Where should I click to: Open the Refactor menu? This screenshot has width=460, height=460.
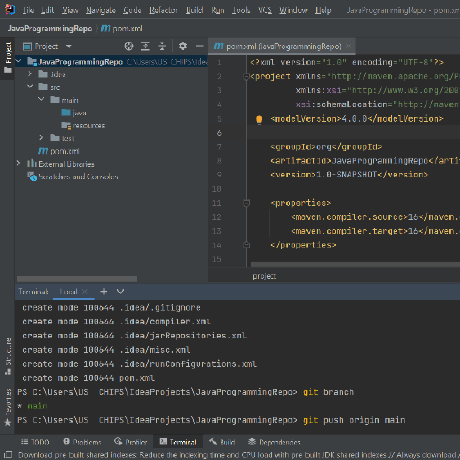pos(163,10)
